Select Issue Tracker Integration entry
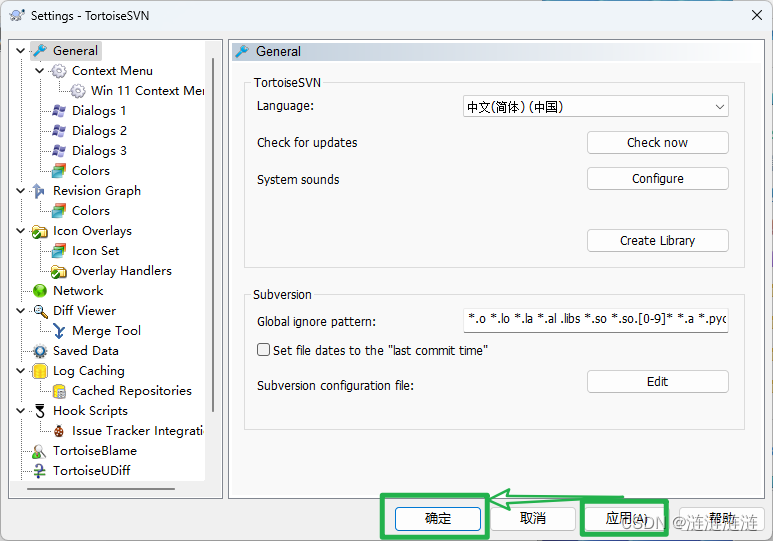Screen dimensions: 773x541 [x=138, y=431]
